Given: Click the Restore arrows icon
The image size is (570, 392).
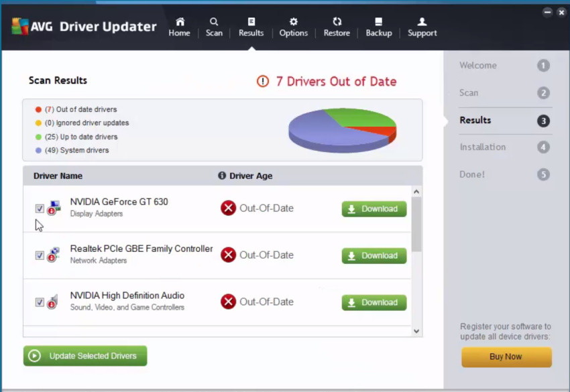Looking at the screenshot, I should [337, 21].
